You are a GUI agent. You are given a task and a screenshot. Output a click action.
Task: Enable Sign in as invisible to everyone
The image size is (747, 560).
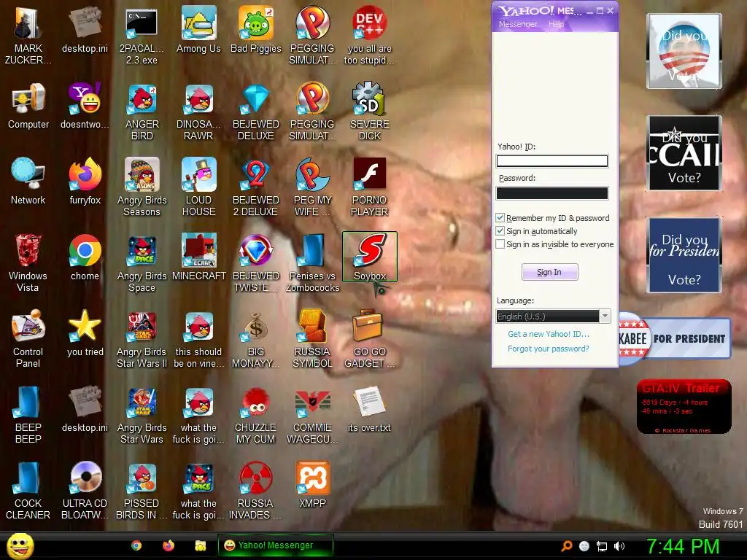[x=500, y=244]
